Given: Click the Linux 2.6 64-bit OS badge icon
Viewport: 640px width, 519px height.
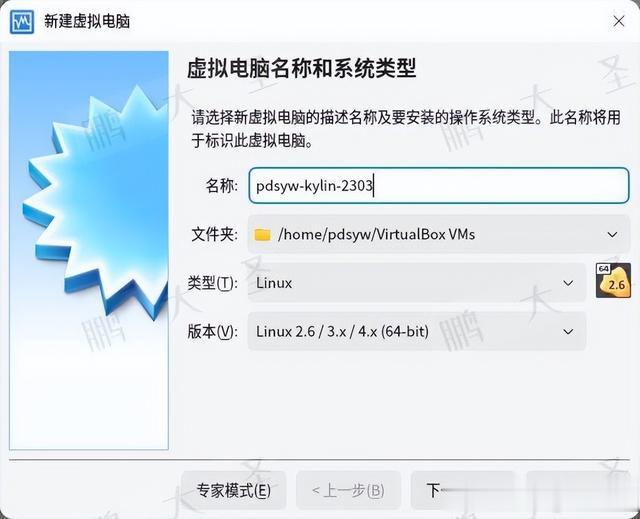Looking at the screenshot, I should 613,281.
